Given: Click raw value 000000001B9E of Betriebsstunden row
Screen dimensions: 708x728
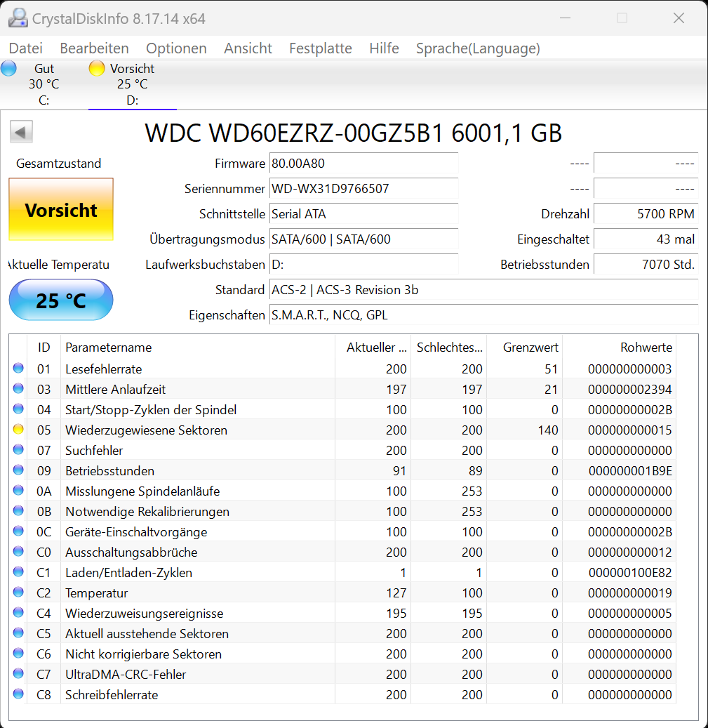Looking at the screenshot, I should click(630, 471).
